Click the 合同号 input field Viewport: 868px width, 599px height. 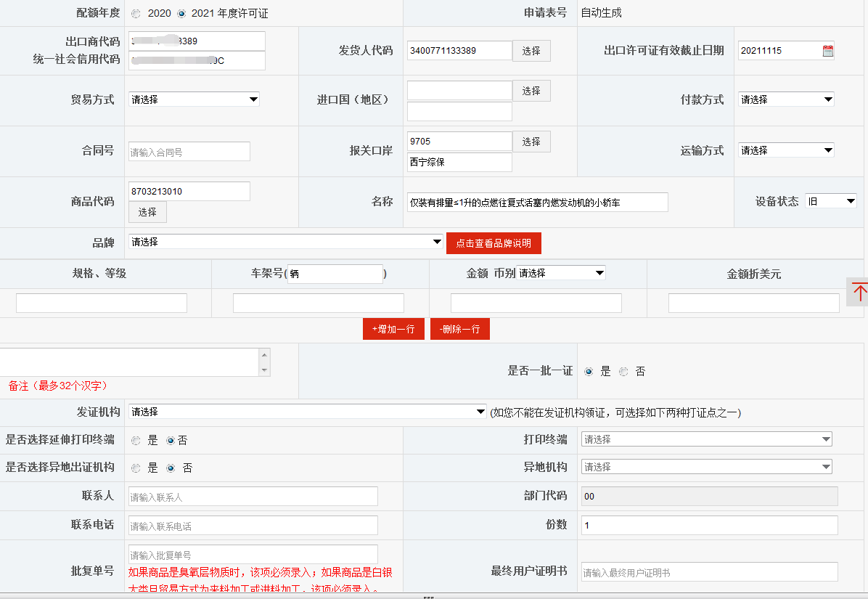pyautogui.click(x=190, y=151)
